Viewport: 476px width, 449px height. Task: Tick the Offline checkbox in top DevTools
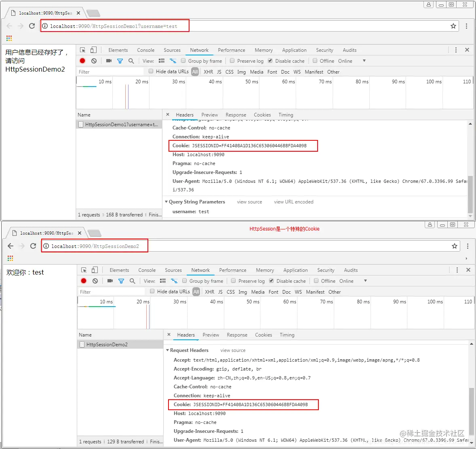[315, 61]
